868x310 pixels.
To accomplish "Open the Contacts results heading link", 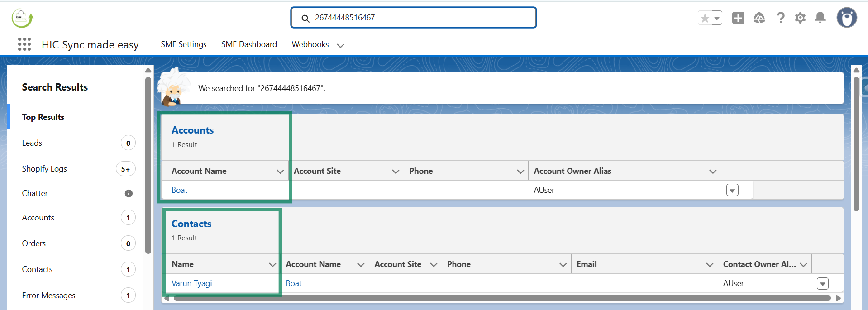I will (x=191, y=224).
